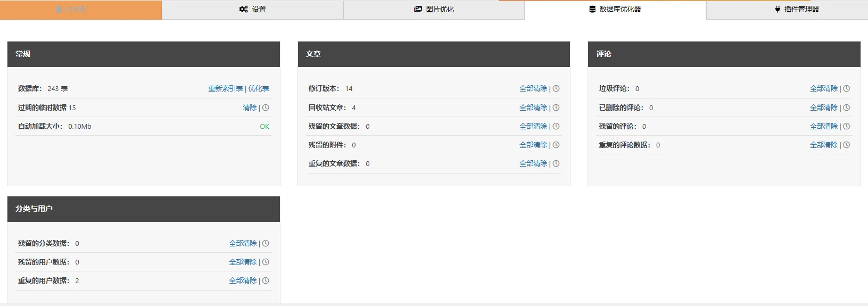
Task: Click schedule clock icon for 残留的分类数据
Action: pos(266,243)
